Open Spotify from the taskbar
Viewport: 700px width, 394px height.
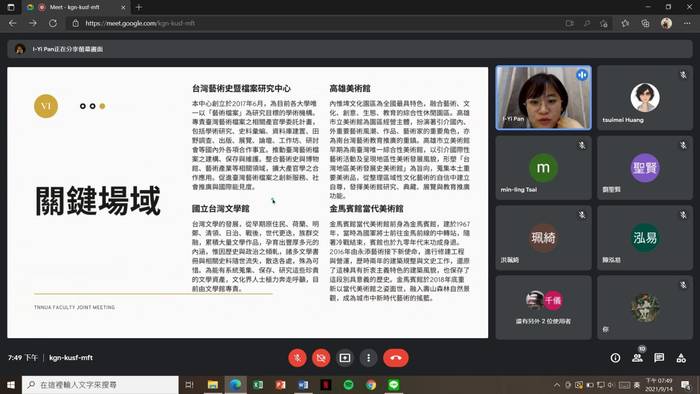click(x=348, y=385)
